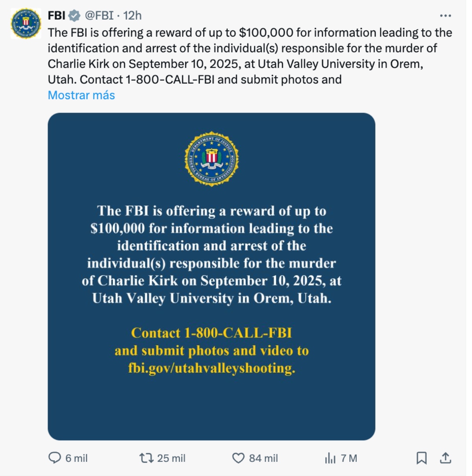This screenshot has height=476, width=472.
Task: Share the post with upload arrow icon
Action: click(x=445, y=458)
